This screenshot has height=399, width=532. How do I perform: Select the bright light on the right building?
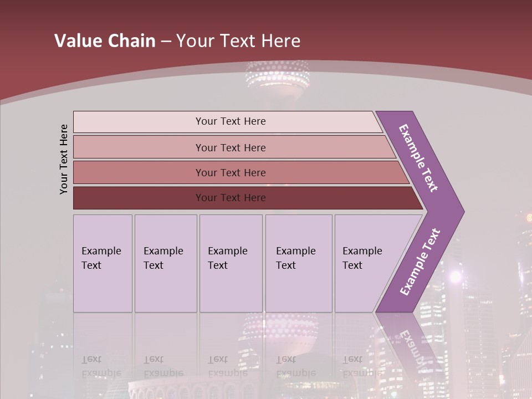[456, 276]
